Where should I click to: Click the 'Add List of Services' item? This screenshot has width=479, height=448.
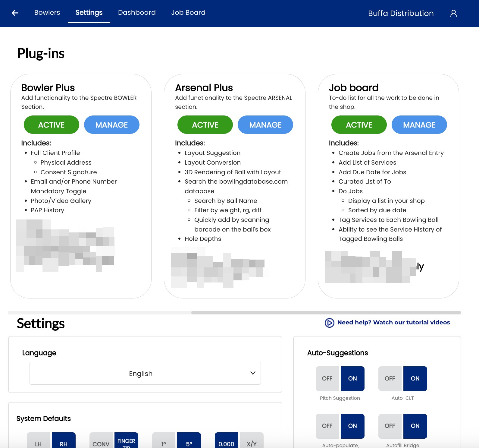pyautogui.click(x=367, y=162)
